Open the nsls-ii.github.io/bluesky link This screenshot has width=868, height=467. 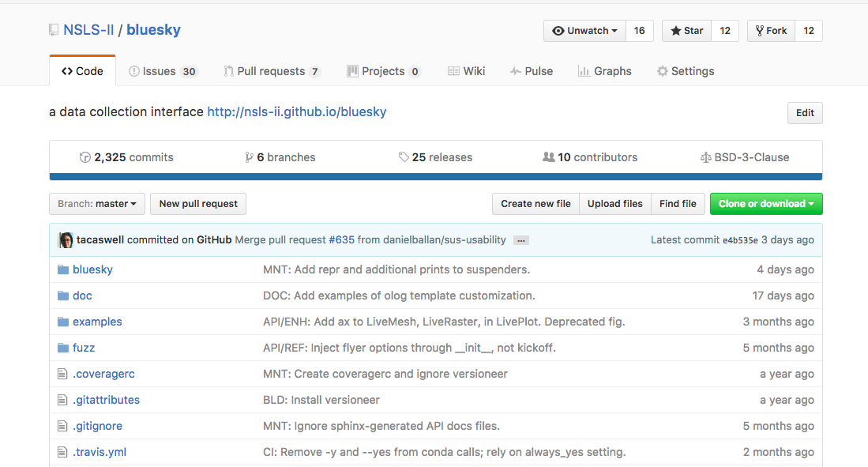pyautogui.click(x=296, y=111)
